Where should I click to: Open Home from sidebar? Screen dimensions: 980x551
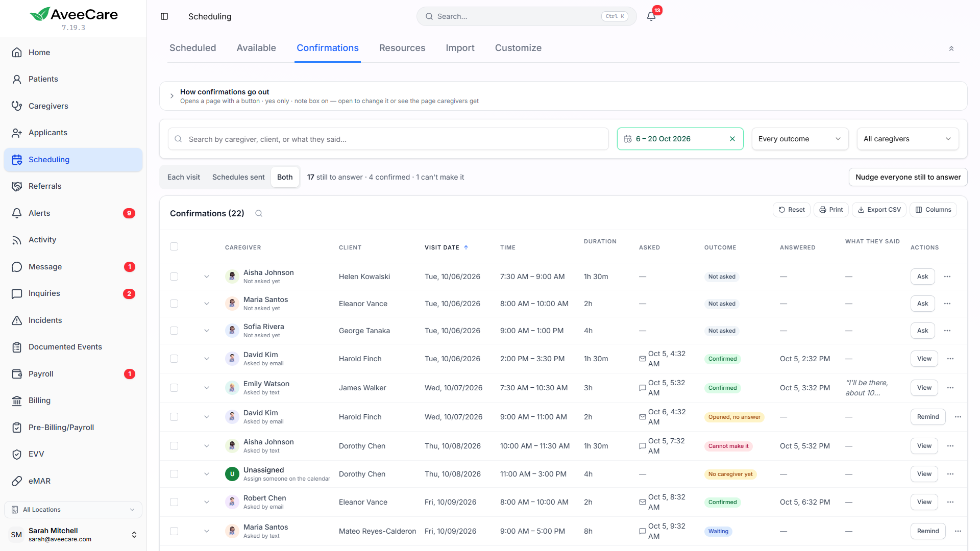[x=73, y=53]
